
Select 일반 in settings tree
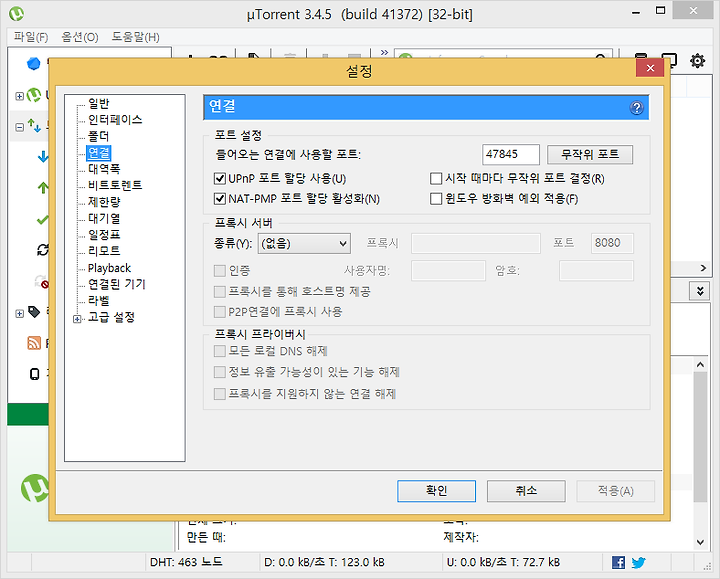(98, 103)
